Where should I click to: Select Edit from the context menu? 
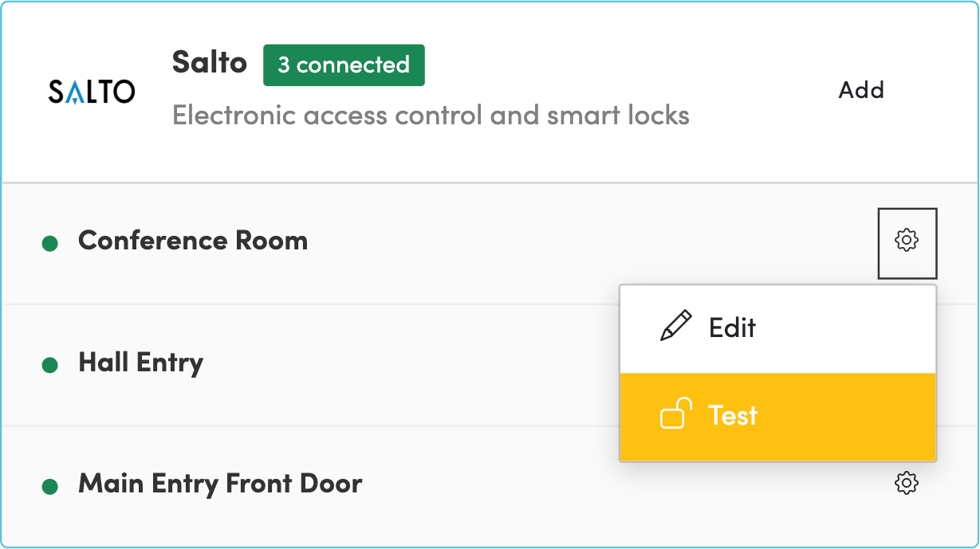point(732,327)
